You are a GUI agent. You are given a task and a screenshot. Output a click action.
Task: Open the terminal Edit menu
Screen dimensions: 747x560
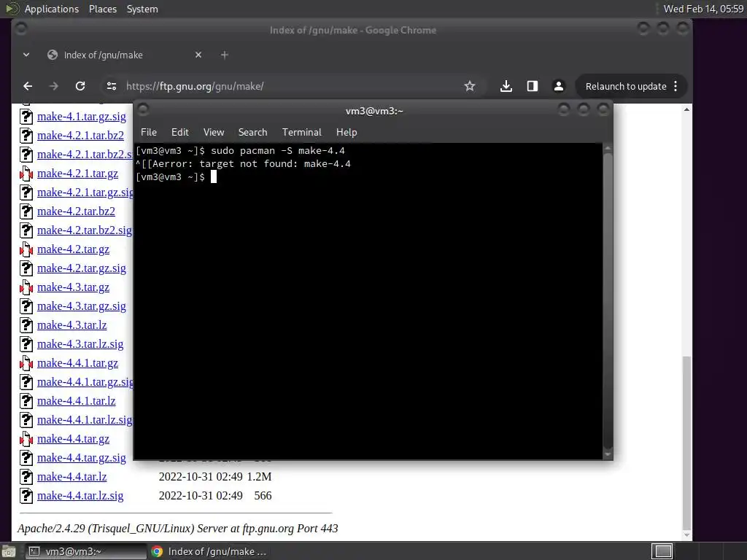(x=180, y=133)
